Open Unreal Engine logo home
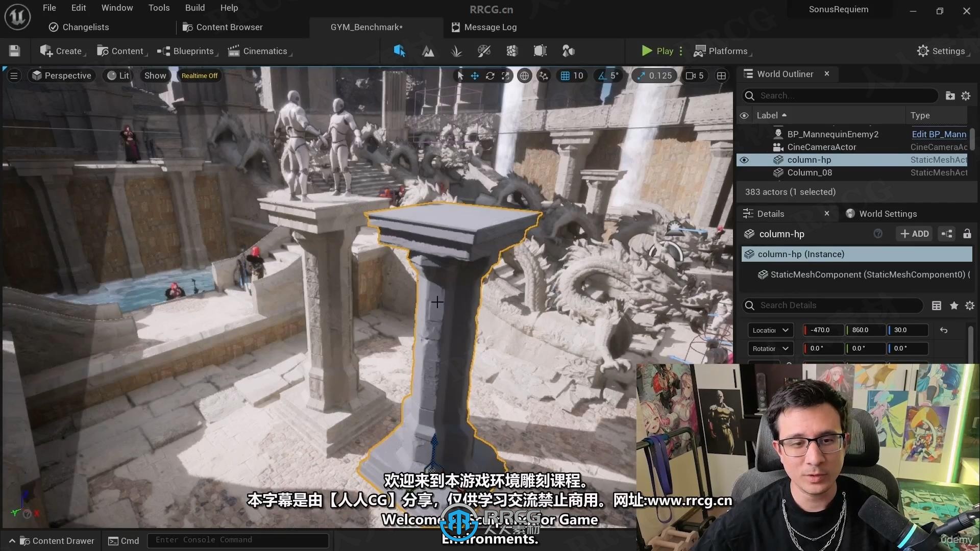980x551 pixels. coord(17,17)
